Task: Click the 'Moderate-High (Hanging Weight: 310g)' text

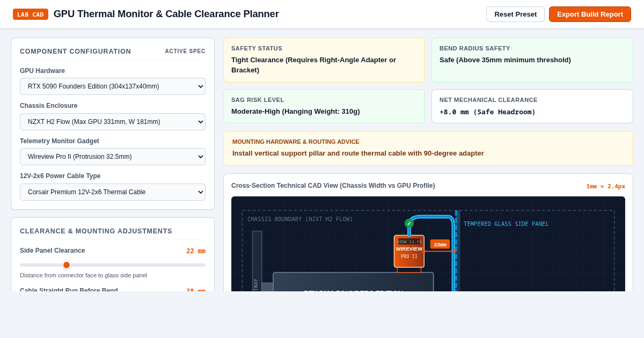Action: (x=296, y=112)
